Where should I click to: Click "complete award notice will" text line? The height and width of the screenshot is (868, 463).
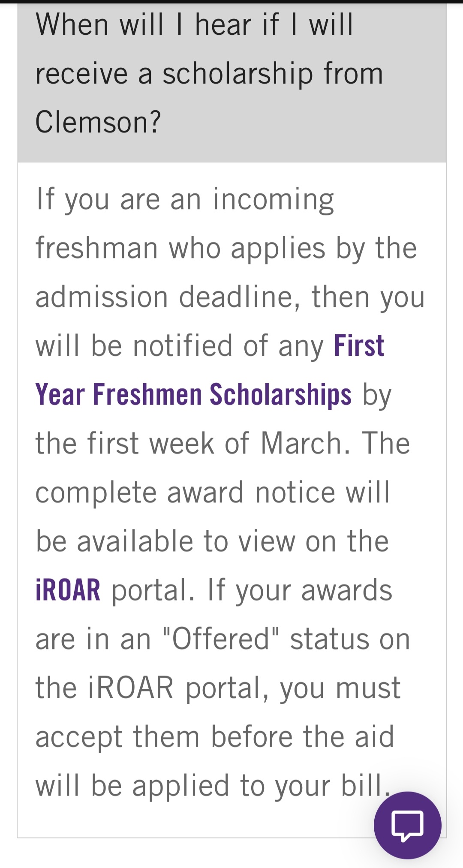[x=212, y=492]
